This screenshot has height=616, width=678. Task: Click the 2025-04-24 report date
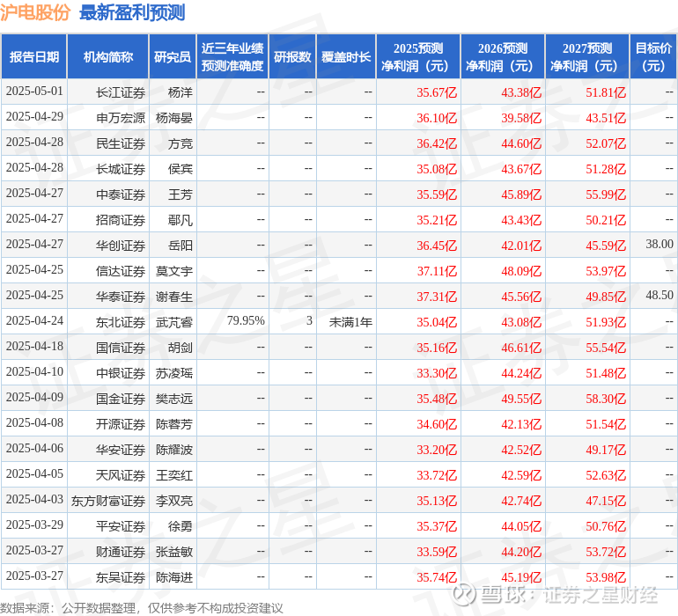[34, 320]
